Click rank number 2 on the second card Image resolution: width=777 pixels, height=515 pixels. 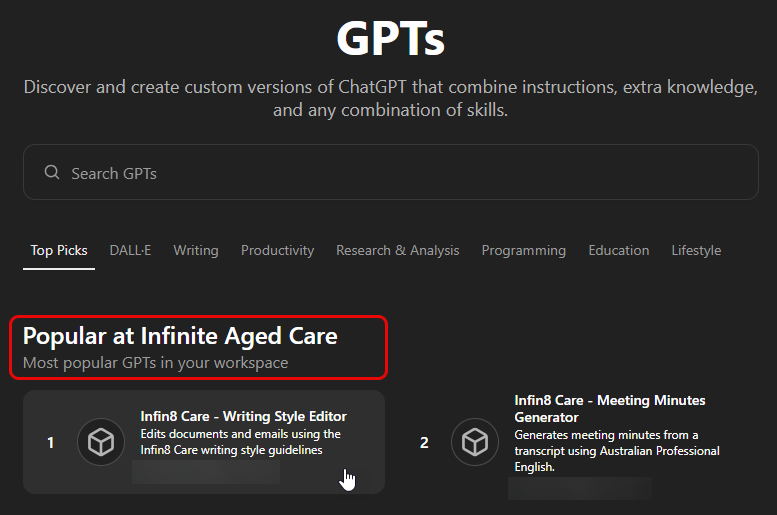pos(424,443)
